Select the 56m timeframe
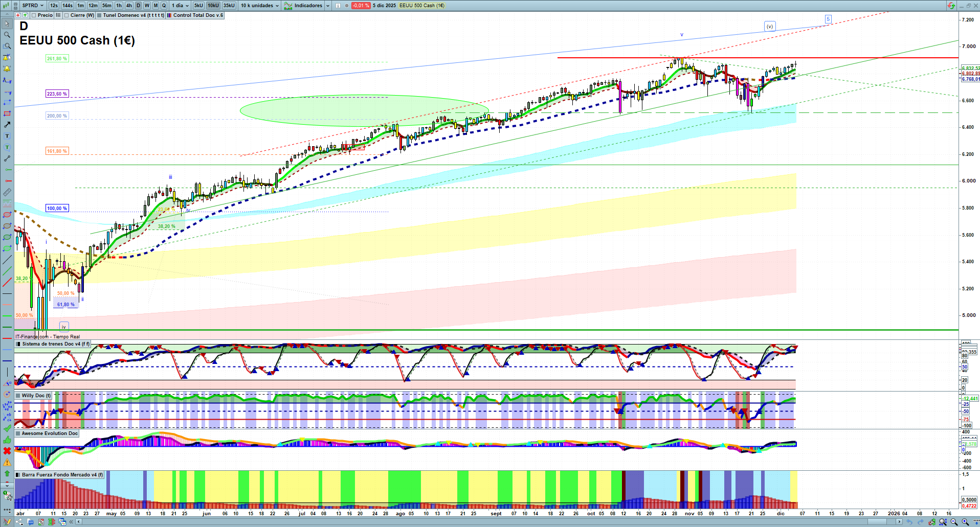The image size is (980, 527). [106, 6]
